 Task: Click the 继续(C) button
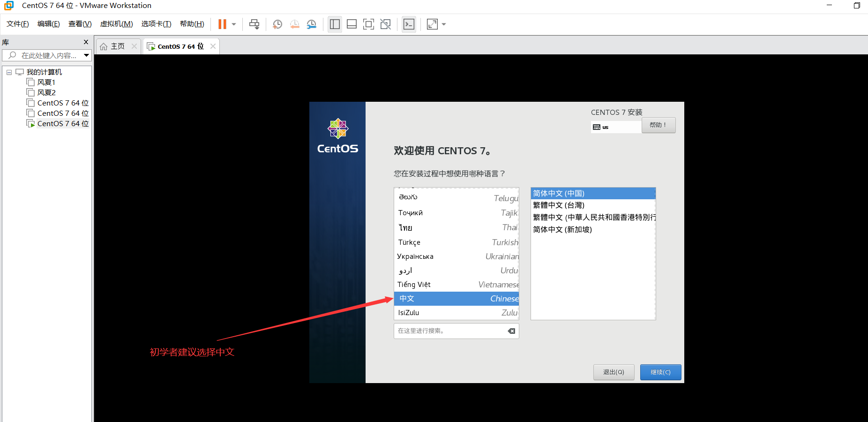tap(661, 372)
